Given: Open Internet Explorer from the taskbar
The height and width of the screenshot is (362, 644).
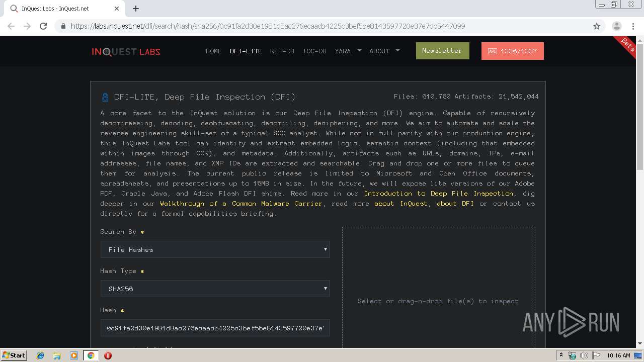Looking at the screenshot, I should pyautogui.click(x=40, y=355).
